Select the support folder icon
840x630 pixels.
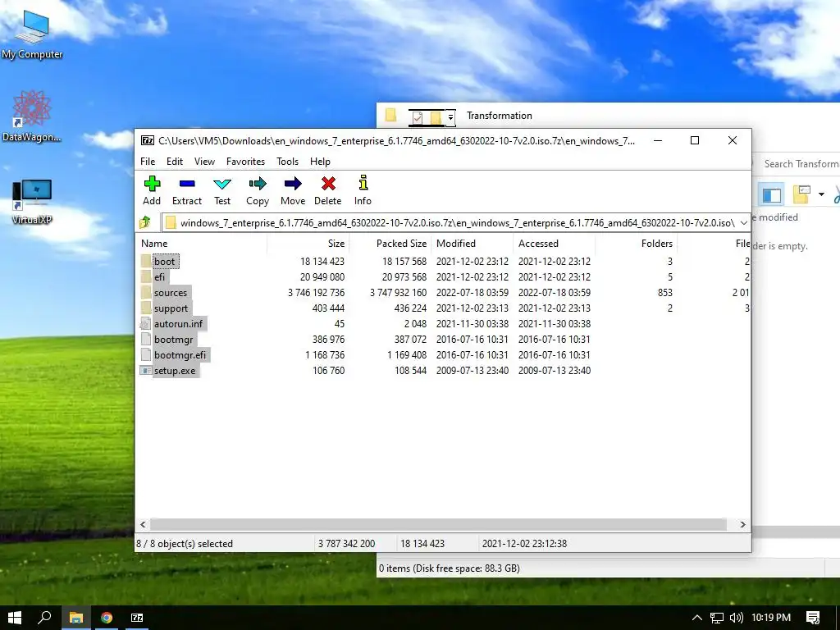(x=146, y=308)
